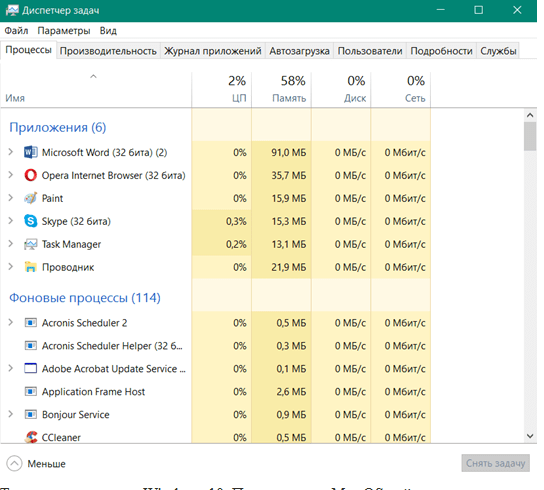
Task: Expand the Paint process row
Action: tap(11, 198)
